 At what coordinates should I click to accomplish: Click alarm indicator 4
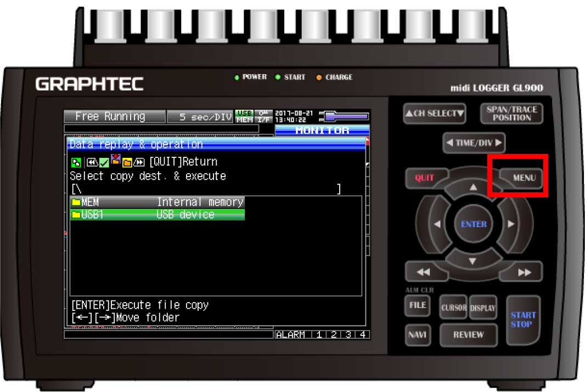(x=363, y=334)
